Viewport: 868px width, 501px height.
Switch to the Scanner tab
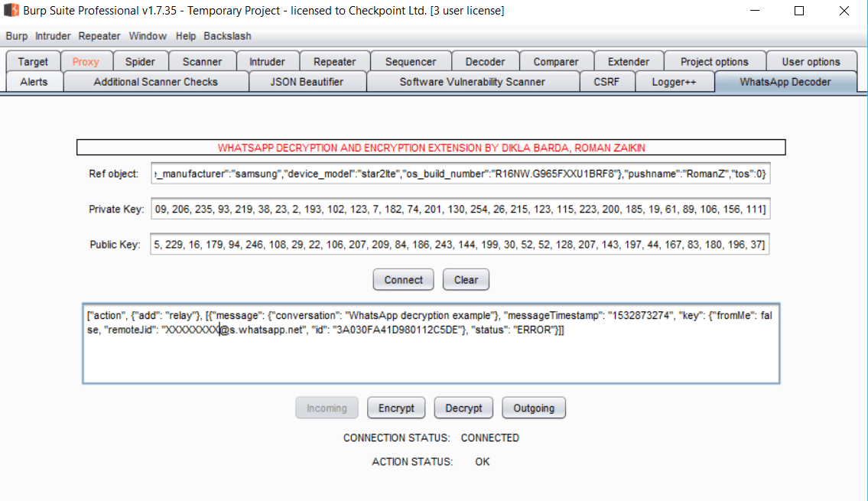coord(202,61)
